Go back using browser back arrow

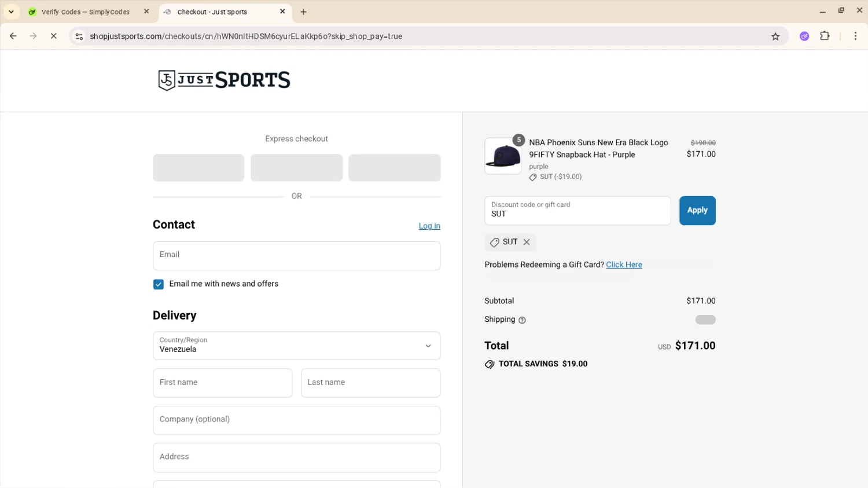[13, 36]
